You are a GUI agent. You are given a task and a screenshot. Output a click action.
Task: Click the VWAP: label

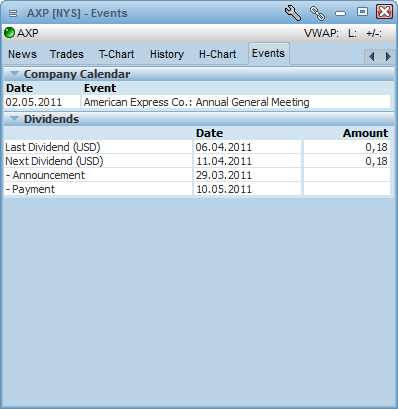point(321,33)
